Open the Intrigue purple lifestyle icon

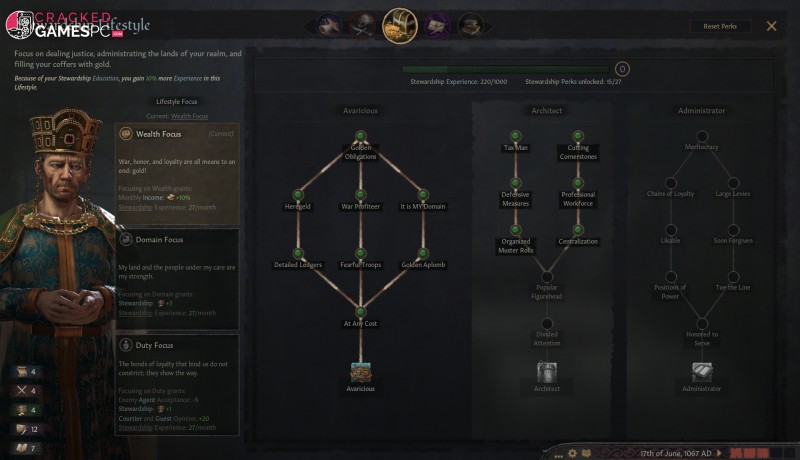point(437,25)
